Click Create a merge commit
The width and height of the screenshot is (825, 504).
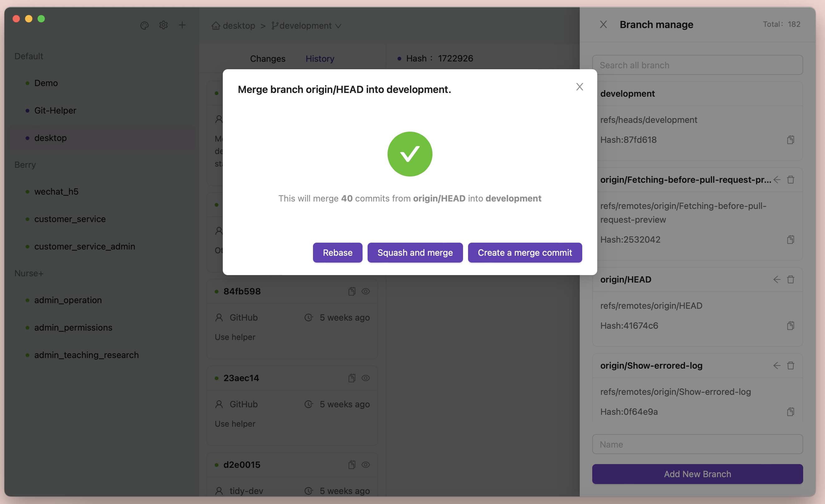525,253
